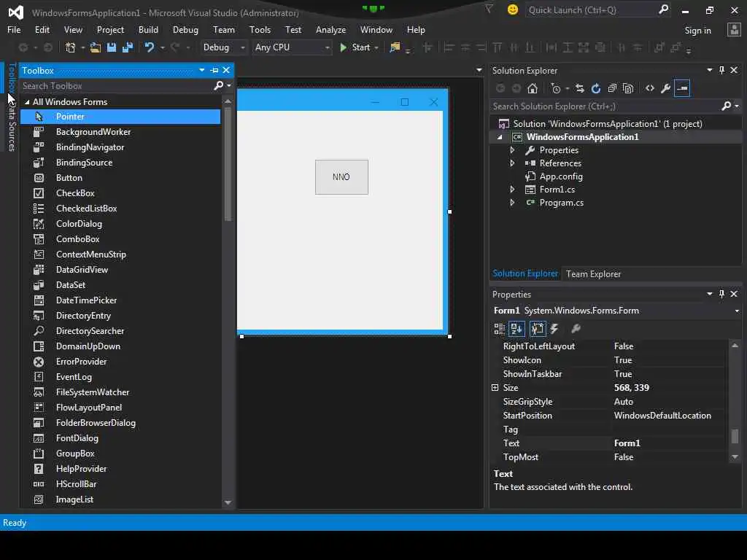The width and height of the screenshot is (747, 560).
Task: Click the Search Toolbox field
Action: (x=117, y=86)
